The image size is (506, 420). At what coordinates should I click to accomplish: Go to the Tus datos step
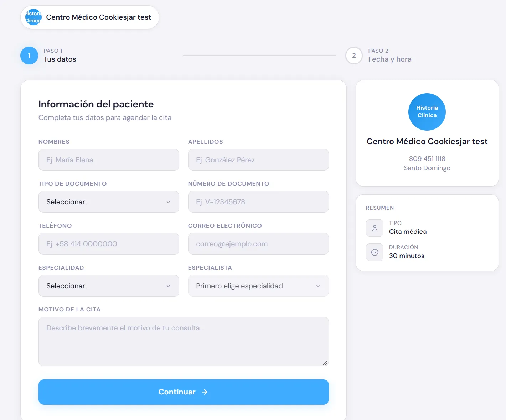tap(60, 59)
